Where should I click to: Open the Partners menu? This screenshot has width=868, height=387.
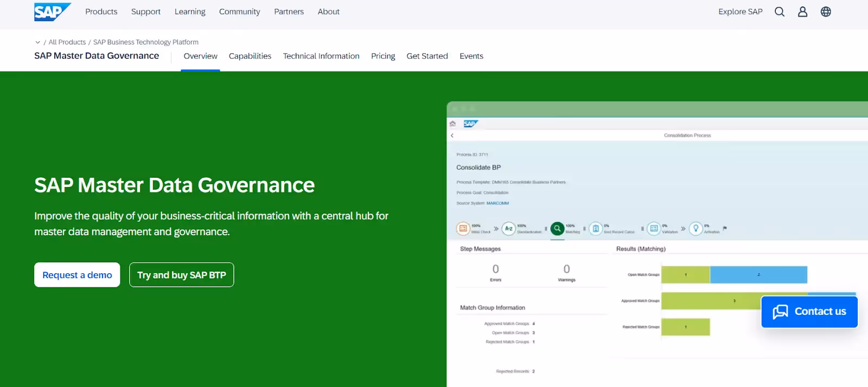(289, 11)
